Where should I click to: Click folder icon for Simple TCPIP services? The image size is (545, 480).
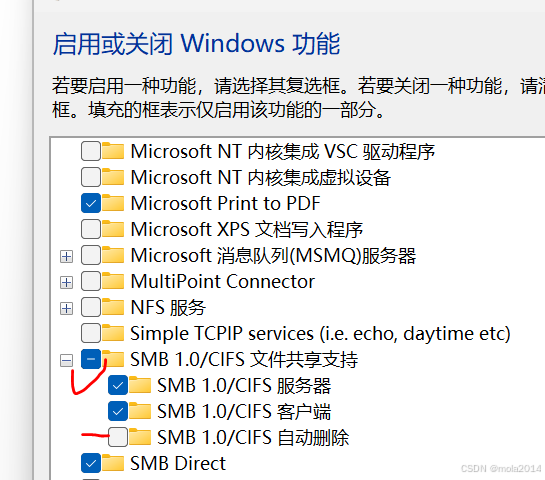(x=113, y=333)
